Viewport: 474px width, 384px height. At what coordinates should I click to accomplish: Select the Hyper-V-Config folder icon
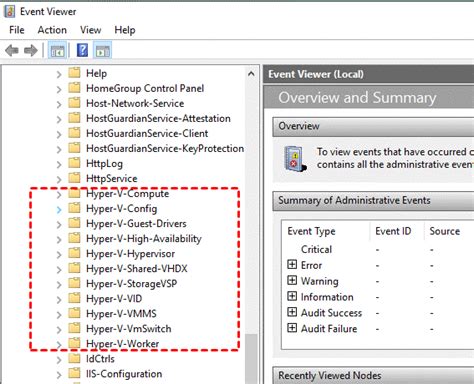[74, 208]
